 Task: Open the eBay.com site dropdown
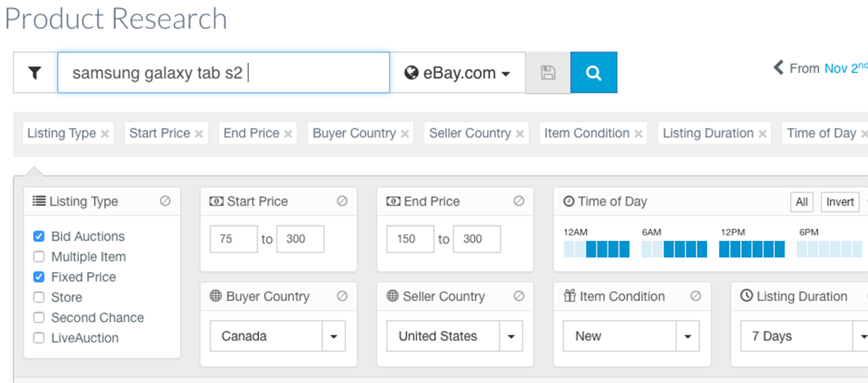(458, 73)
